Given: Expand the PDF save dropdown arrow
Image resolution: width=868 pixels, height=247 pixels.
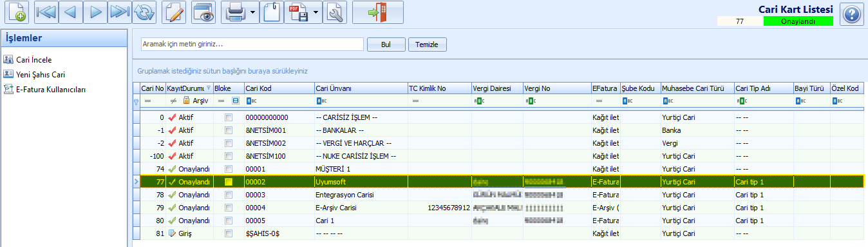Looking at the screenshot, I should tap(316, 12).
